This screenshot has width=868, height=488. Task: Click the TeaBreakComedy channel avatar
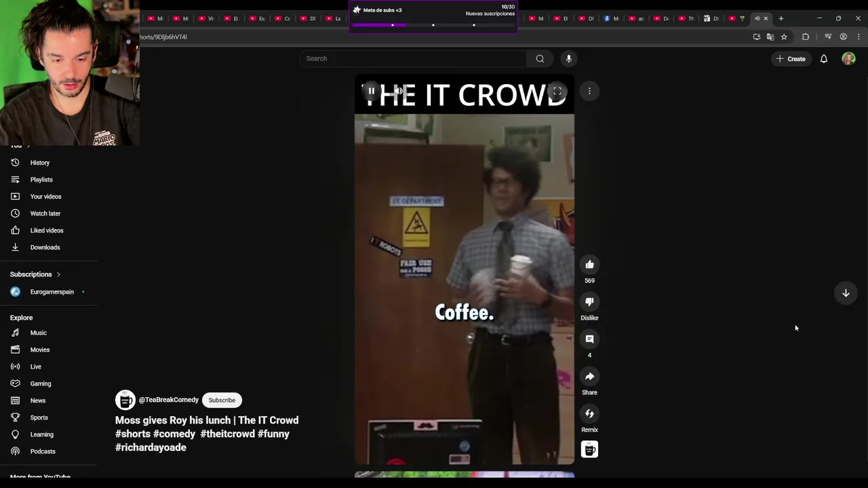point(125,400)
